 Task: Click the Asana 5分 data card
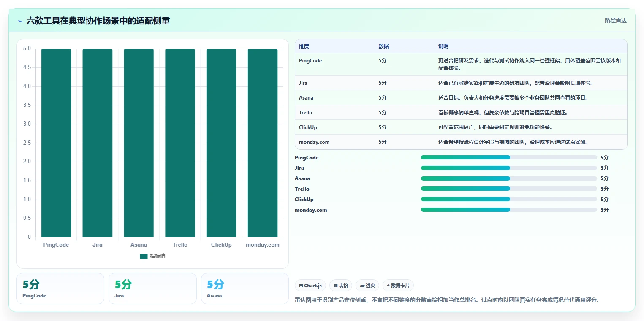(245, 289)
